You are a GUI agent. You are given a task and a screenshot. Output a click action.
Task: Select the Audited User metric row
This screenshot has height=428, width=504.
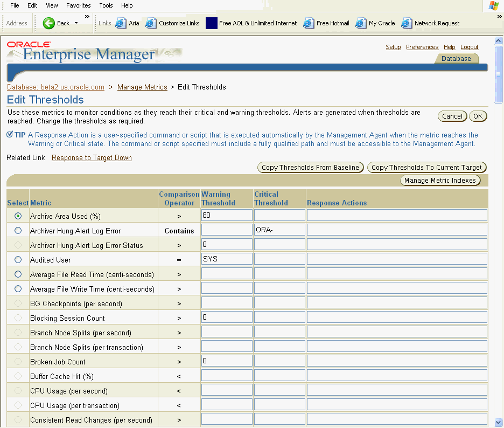tap(17, 259)
